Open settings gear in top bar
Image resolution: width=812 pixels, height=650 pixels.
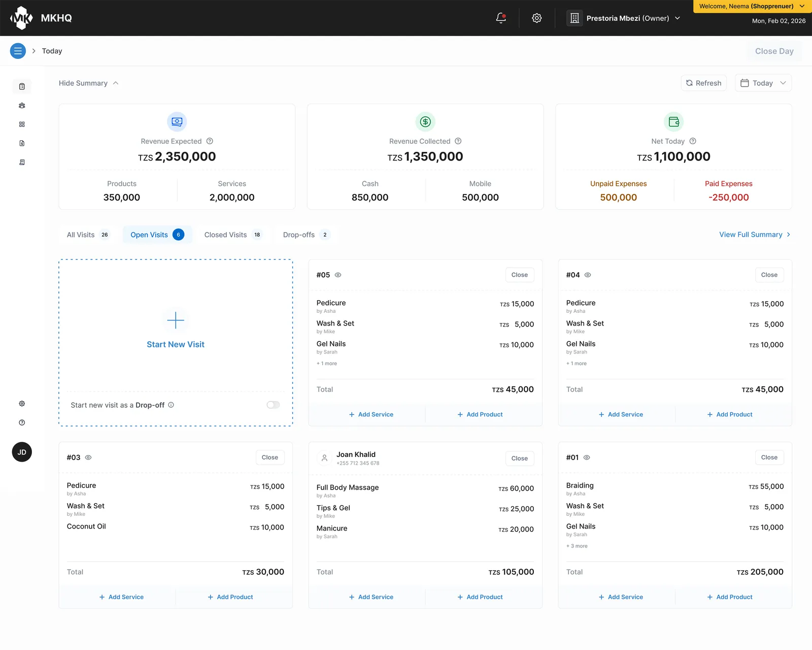pyautogui.click(x=536, y=18)
